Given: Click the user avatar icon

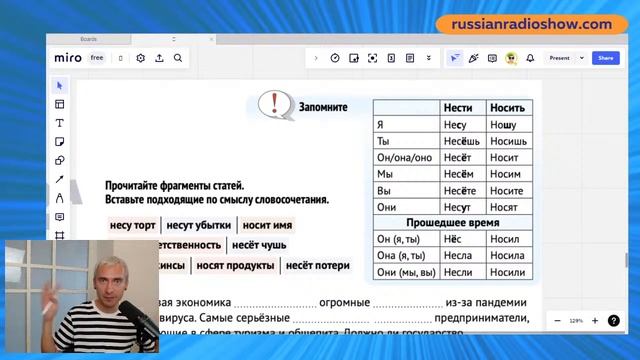Looking at the screenshot, I should click(511, 58).
